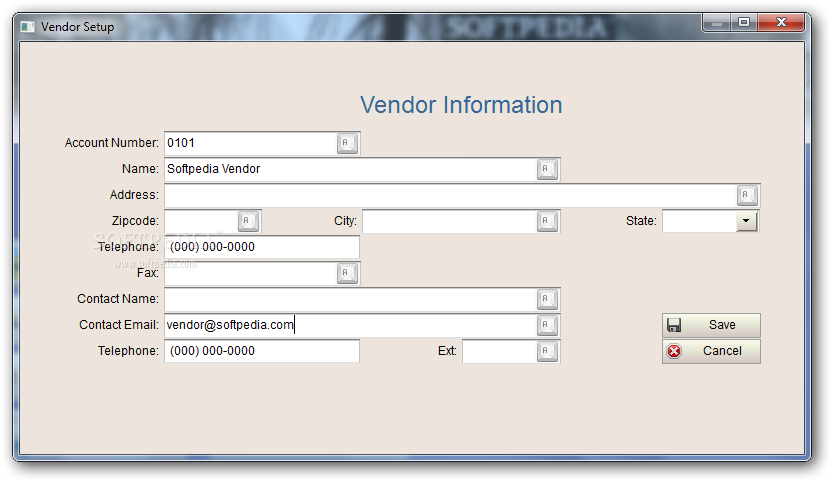This screenshot has width=832, height=482.
Task: Click the City label
Action: (x=345, y=221)
